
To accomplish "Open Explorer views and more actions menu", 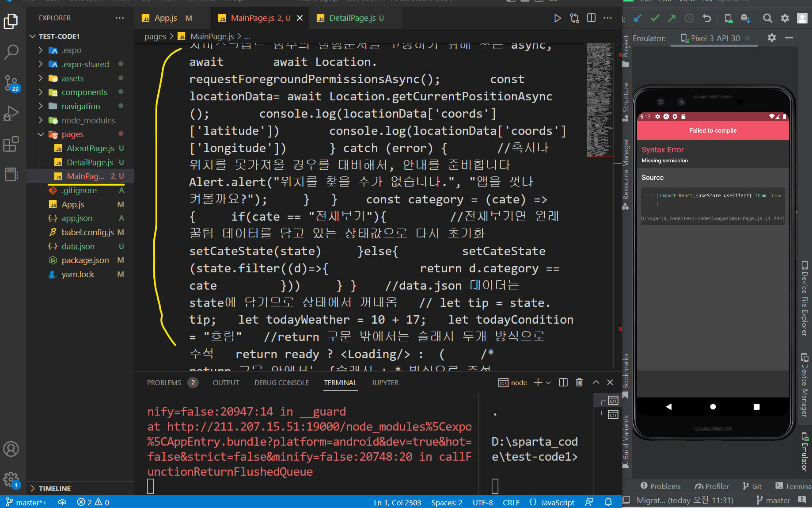I will pos(119,18).
